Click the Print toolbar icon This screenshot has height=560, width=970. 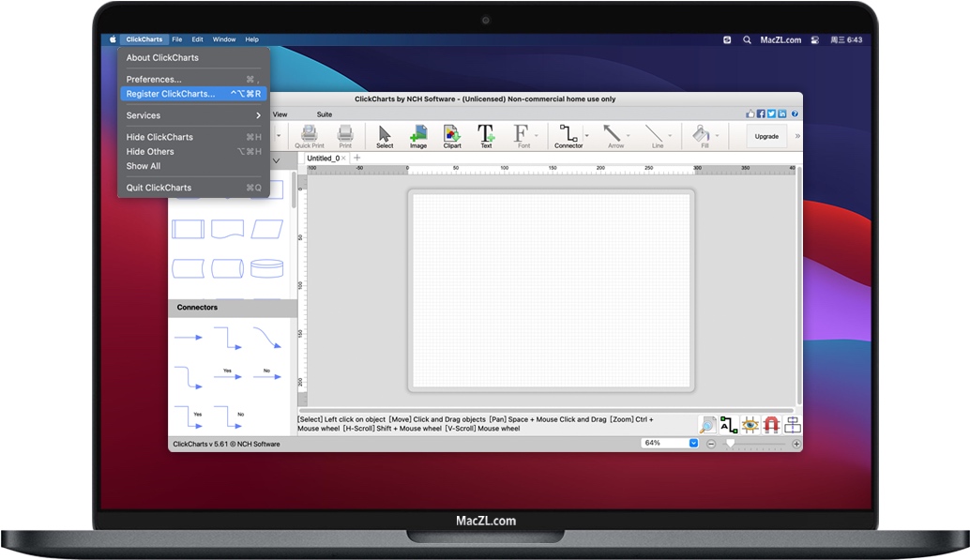tap(345, 137)
